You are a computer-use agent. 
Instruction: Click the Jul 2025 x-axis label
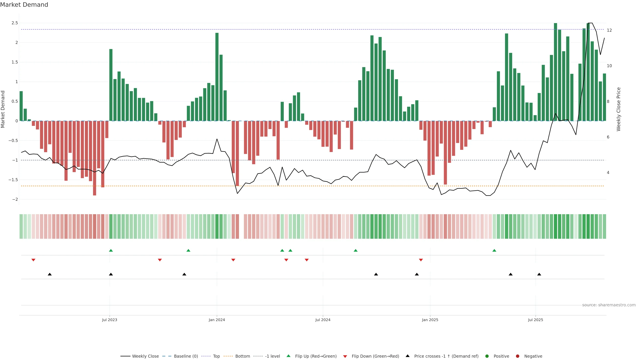535,320
